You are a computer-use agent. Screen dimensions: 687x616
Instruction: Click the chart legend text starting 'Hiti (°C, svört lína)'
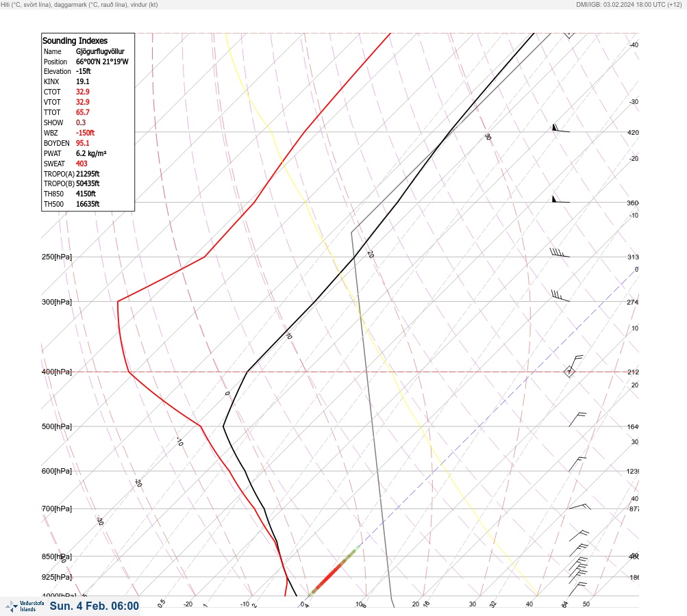pyautogui.click(x=79, y=4)
